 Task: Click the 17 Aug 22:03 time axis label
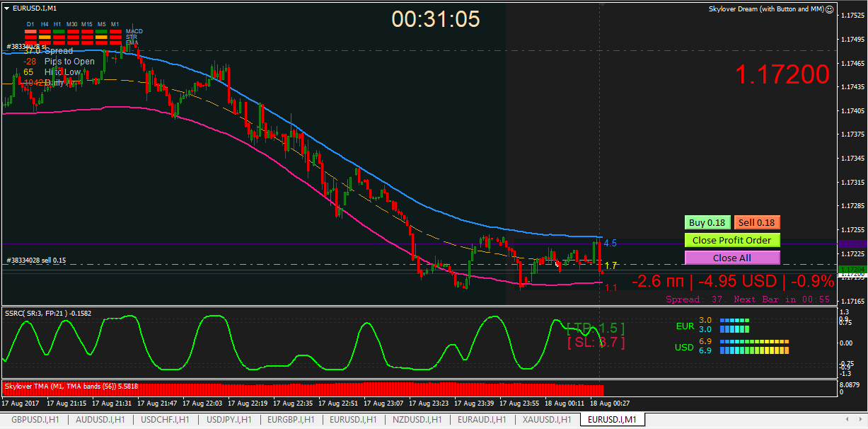click(x=202, y=403)
